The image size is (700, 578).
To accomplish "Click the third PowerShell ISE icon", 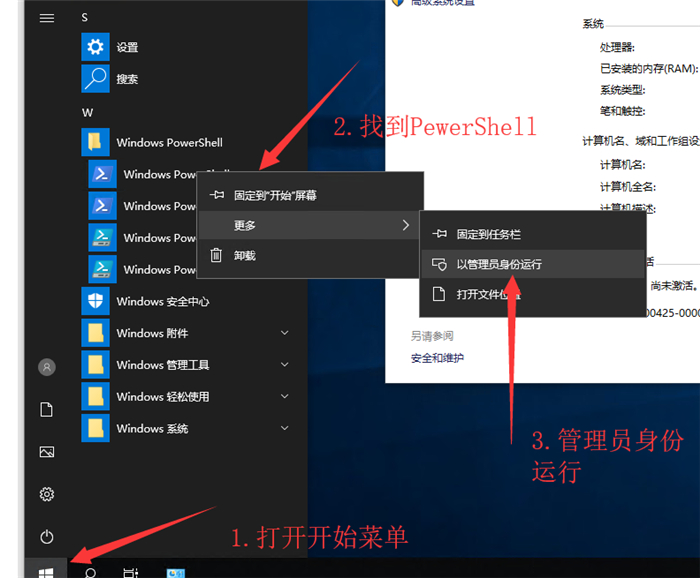I will (102, 237).
